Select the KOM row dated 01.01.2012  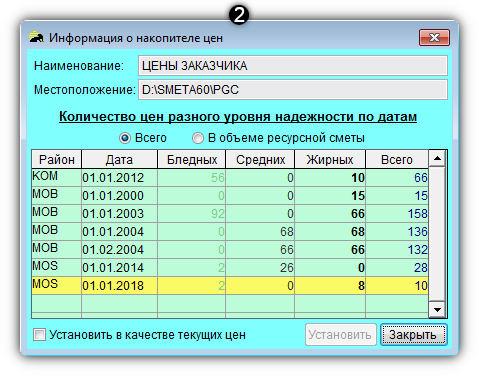click(x=230, y=177)
